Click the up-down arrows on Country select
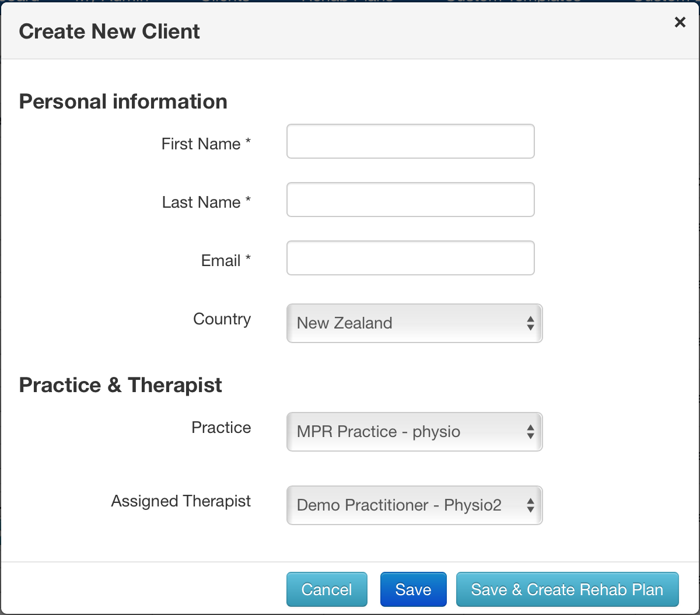 click(530, 323)
